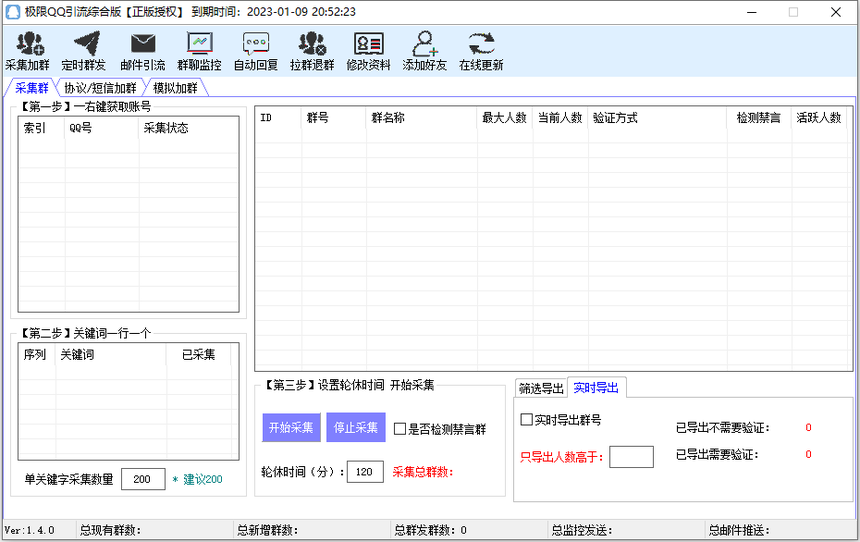Screen dimensions: 860x542
Task: Click the 检测禁言 column header
Action: 759,118
